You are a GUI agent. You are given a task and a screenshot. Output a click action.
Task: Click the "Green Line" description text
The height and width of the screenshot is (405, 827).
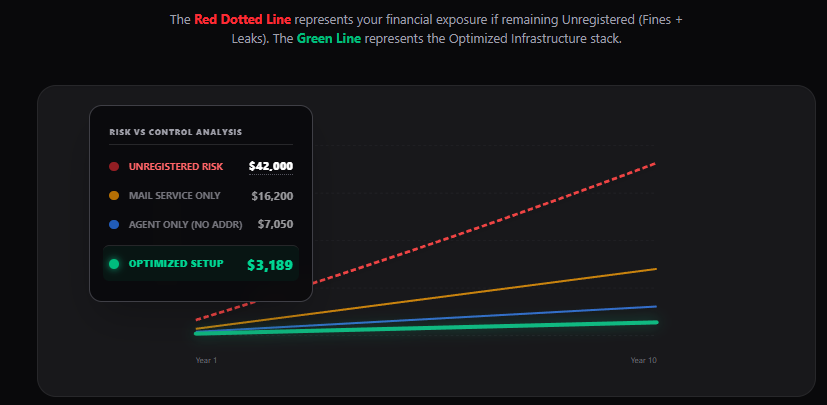[328, 40]
